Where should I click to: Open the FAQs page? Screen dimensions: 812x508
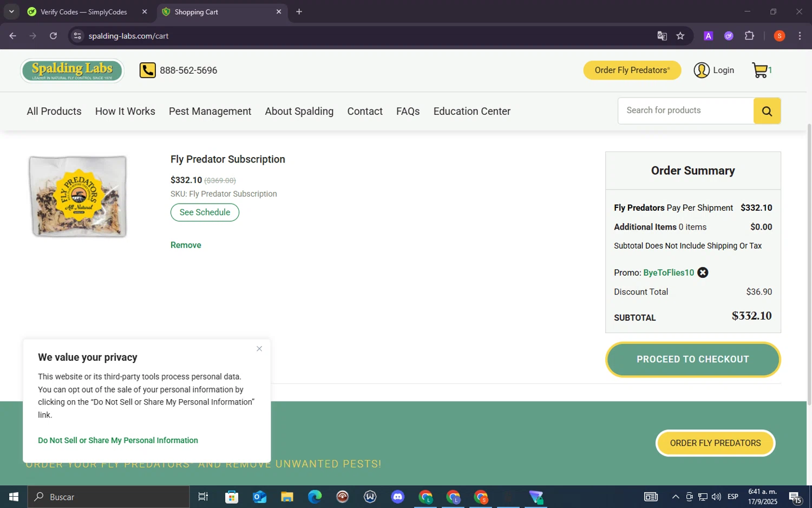pos(408,111)
